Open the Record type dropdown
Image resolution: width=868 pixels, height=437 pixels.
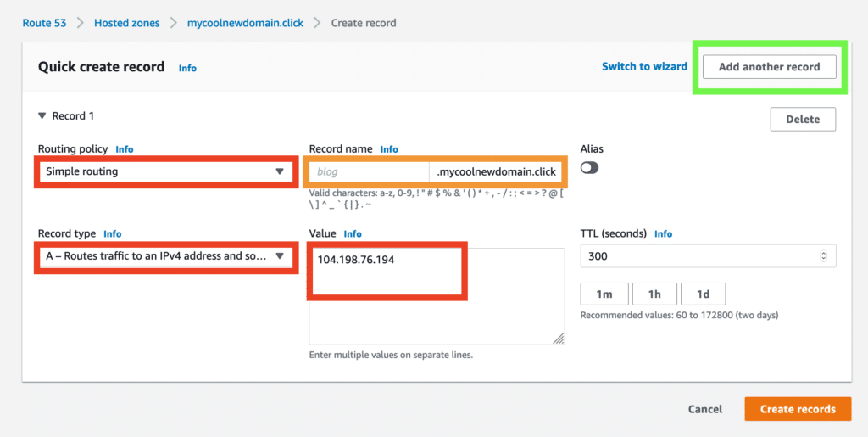point(165,255)
